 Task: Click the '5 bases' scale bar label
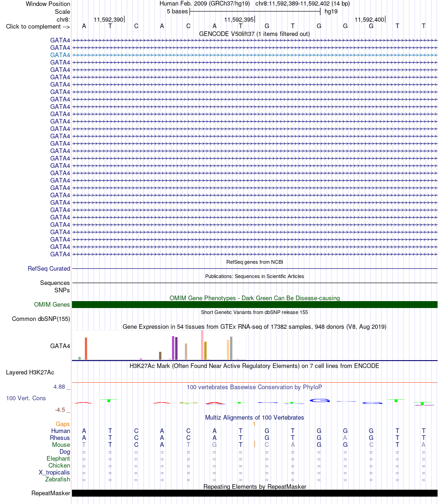177,11
